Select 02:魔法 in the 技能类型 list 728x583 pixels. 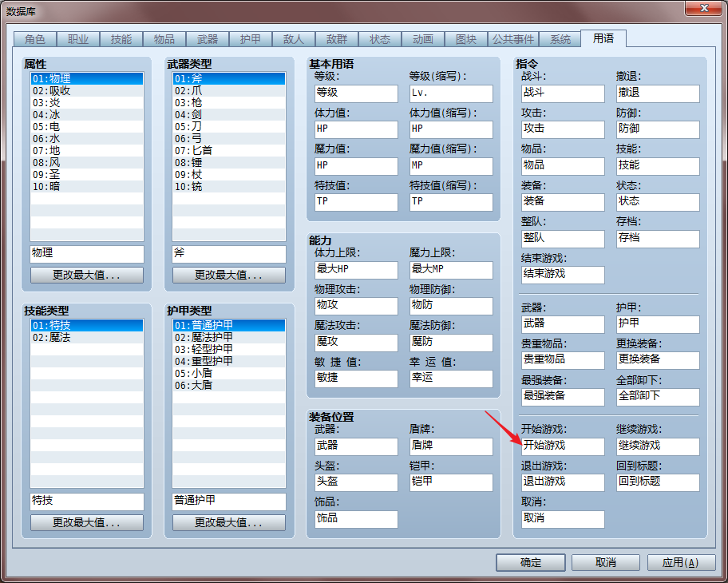pyautogui.click(x=87, y=337)
